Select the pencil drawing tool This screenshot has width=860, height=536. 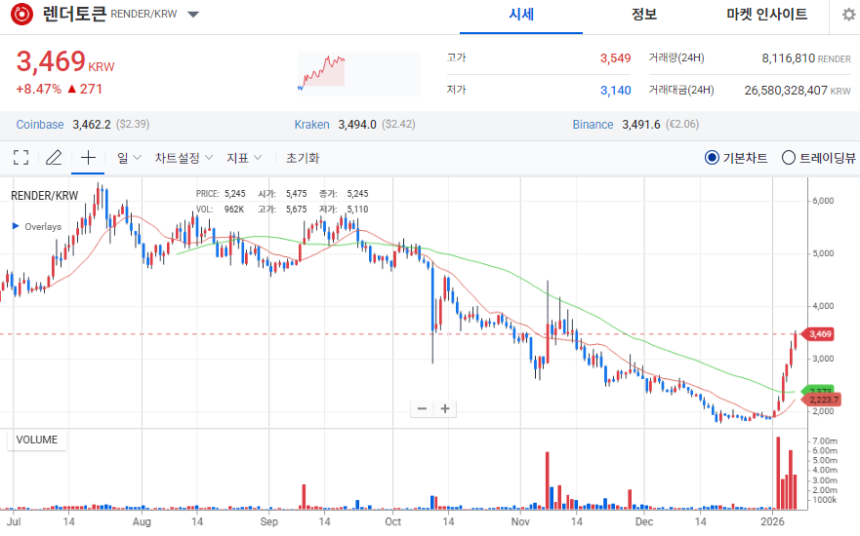tap(54, 158)
